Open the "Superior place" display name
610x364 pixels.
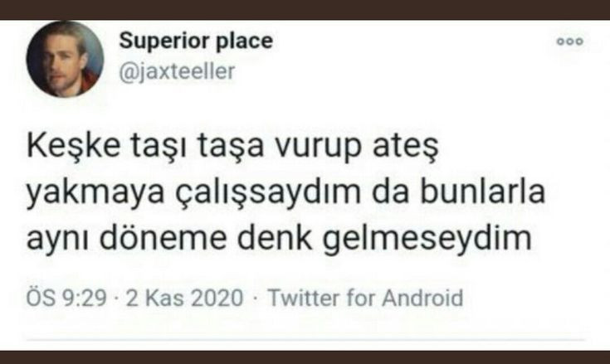pos(196,41)
